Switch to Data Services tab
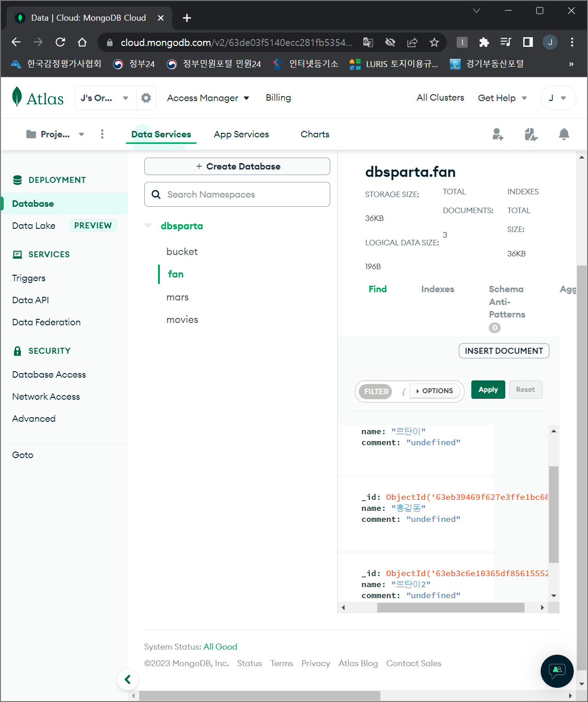The width and height of the screenshot is (588, 702). click(x=161, y=134)
